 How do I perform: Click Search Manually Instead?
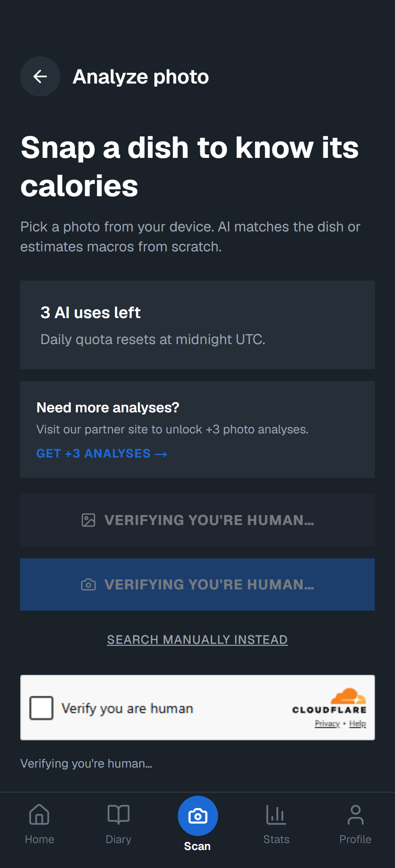pyautogui.click(x=197, y=640)
